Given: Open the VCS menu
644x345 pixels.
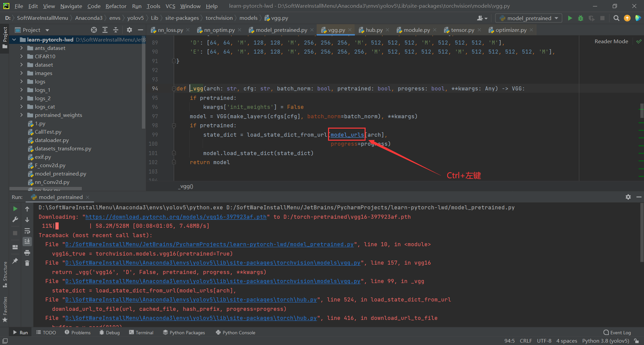Looking at the screenshot, I should [170, 6].
